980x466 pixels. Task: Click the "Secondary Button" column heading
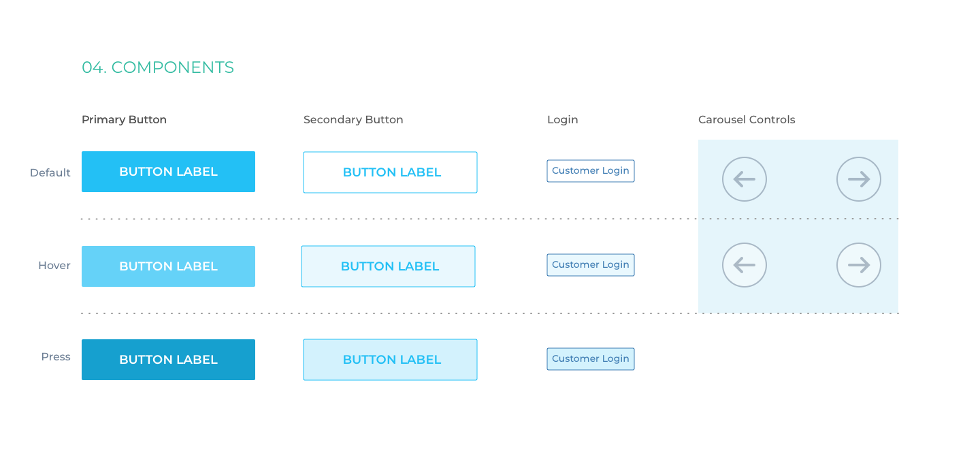(x=353, y=120)
